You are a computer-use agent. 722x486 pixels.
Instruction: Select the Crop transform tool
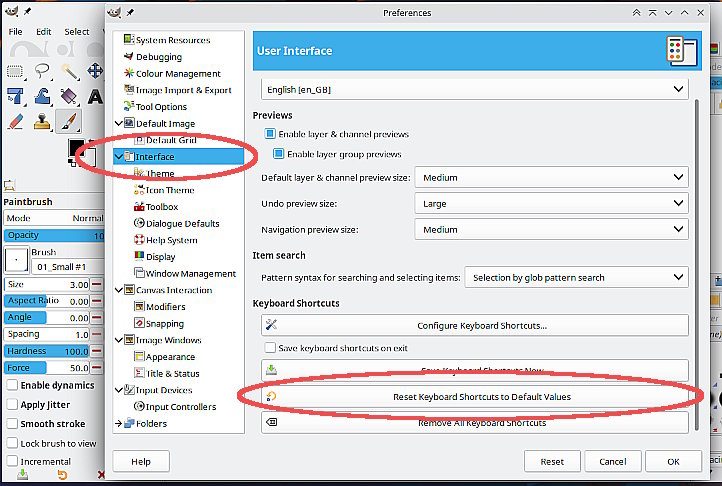click(x=15, y=96)
